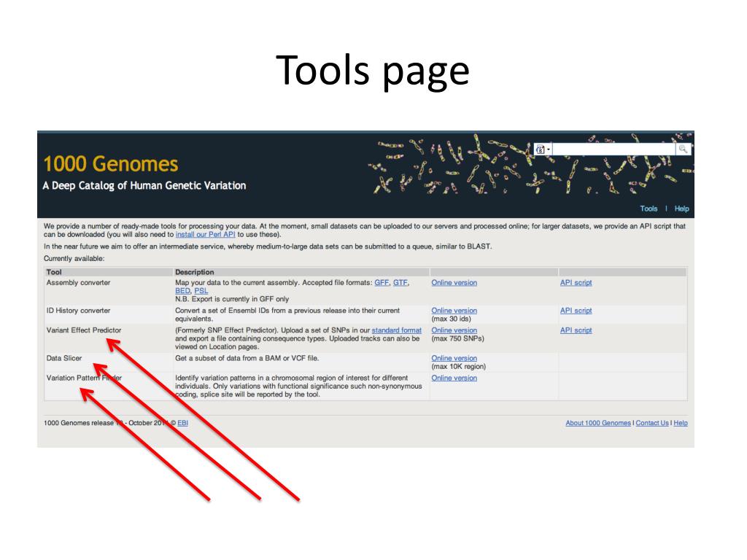
Task: Open the 'standard format' link
Action: point(396,330)
